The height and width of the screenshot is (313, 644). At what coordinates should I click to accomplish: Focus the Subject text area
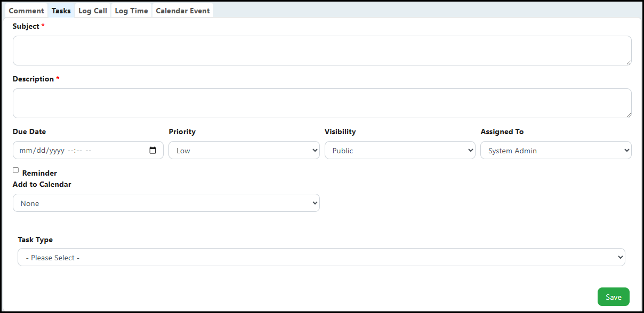point(322,51)
